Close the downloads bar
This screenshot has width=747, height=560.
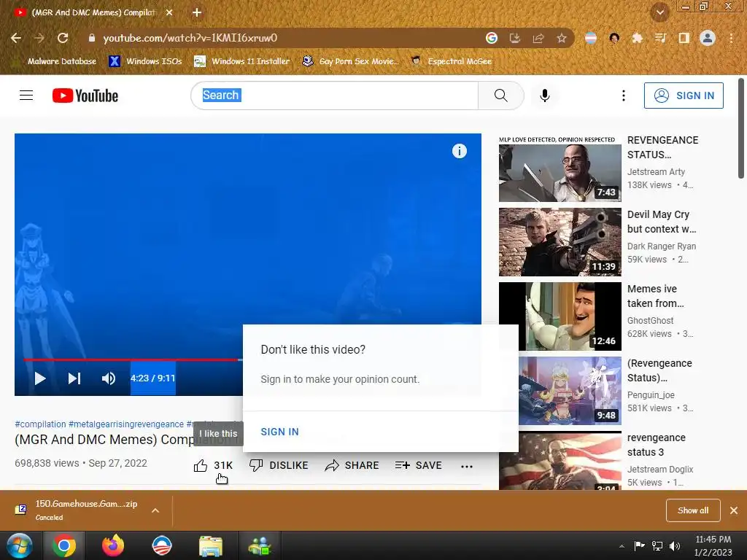click(x=734, y=510)
